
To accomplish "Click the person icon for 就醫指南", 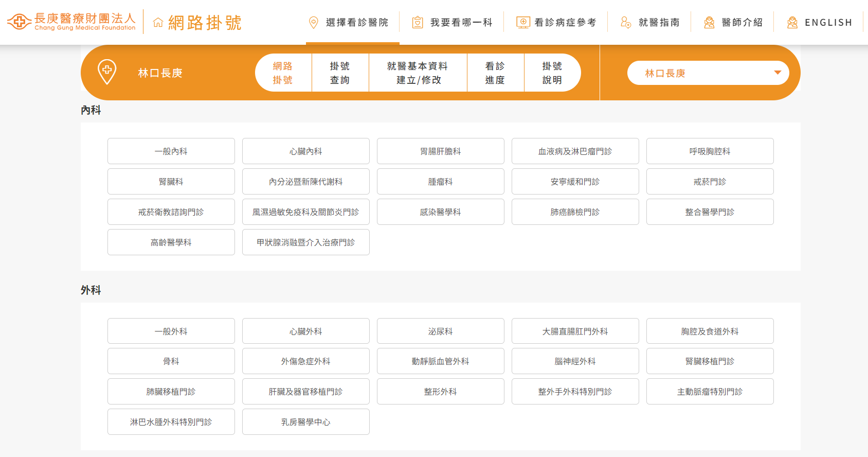I will 626,22.
